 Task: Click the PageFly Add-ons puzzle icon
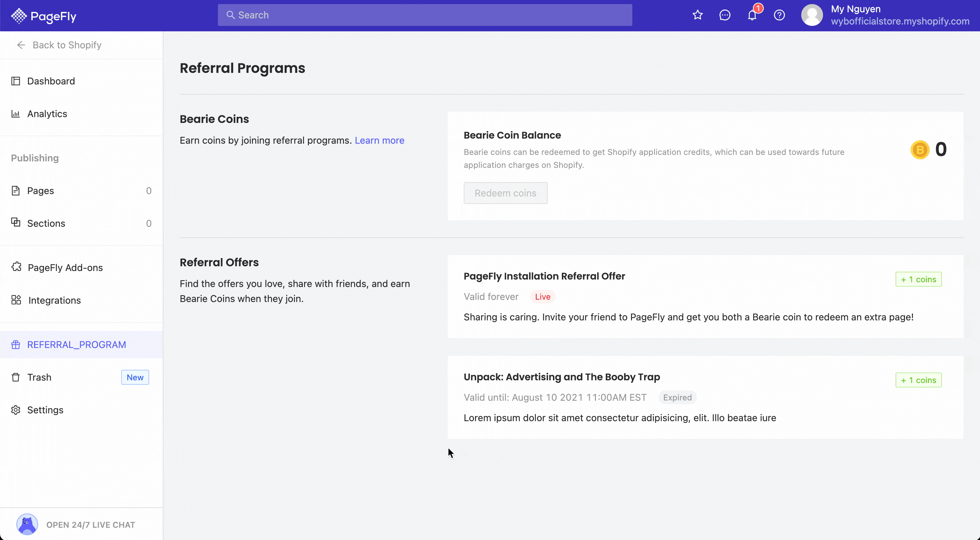16,267
